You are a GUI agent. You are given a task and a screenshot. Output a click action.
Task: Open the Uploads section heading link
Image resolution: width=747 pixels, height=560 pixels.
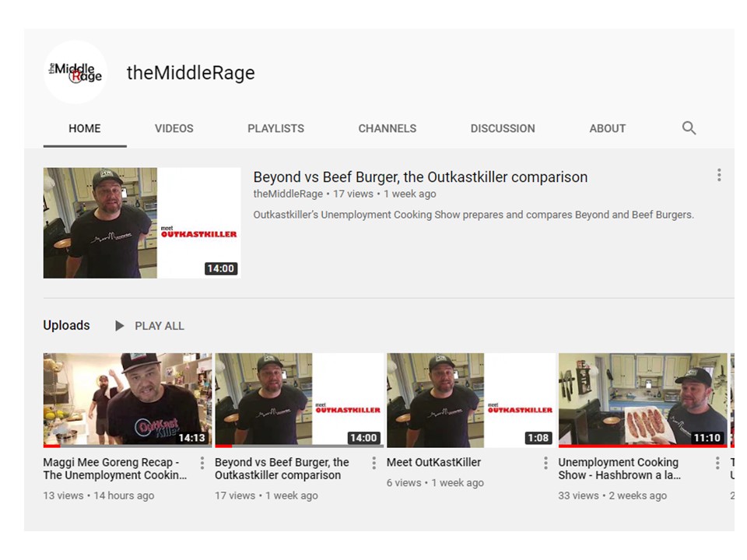pyautogui.click(x=66, y=325)
